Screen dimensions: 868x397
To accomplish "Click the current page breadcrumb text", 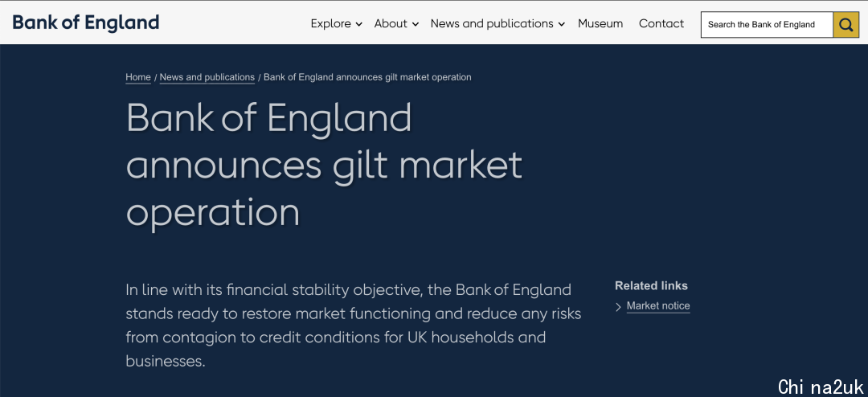I will click(367, 77).
